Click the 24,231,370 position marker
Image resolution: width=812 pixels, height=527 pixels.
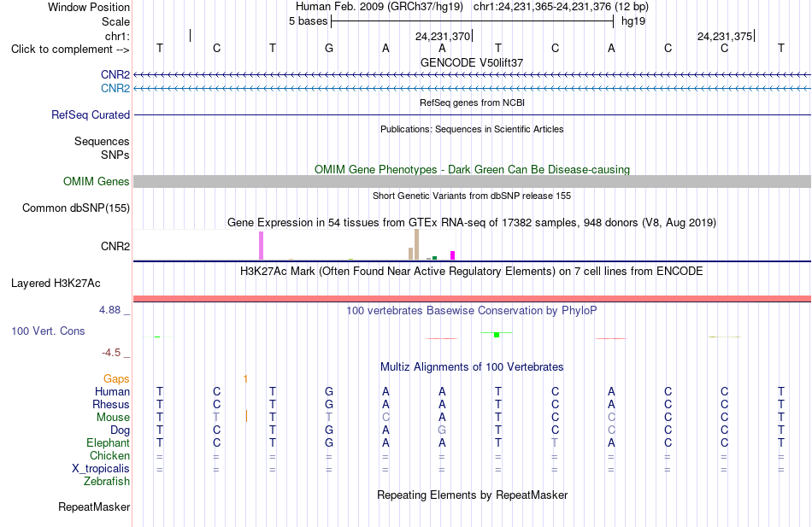pyautogui.click(x=443, y=36)
